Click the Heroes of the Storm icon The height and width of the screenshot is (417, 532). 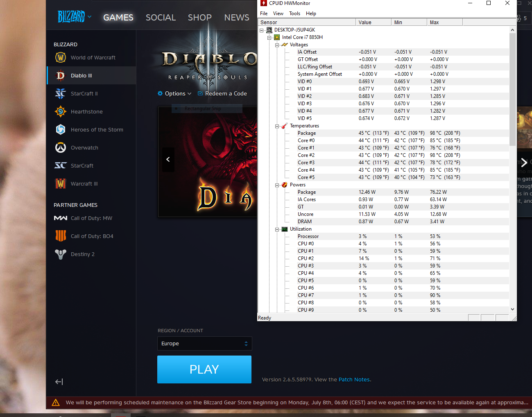61,129
